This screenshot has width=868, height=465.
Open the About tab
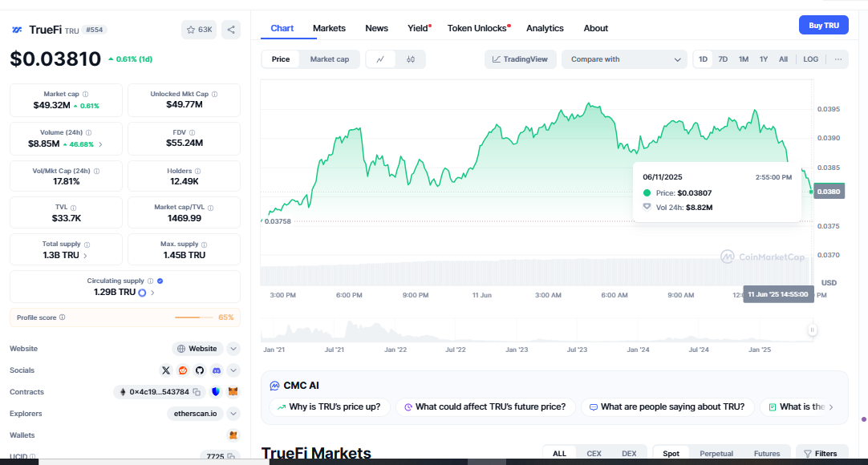[x=595, y=28]
